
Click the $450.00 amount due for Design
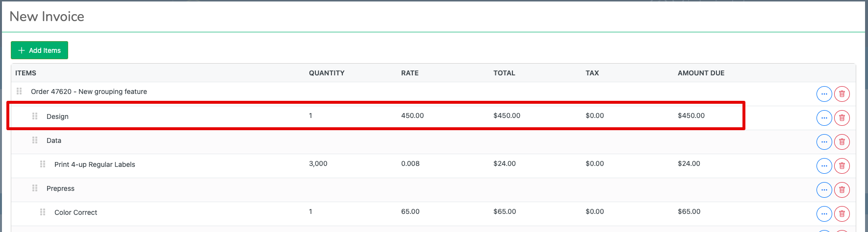[x=691, y=116]
